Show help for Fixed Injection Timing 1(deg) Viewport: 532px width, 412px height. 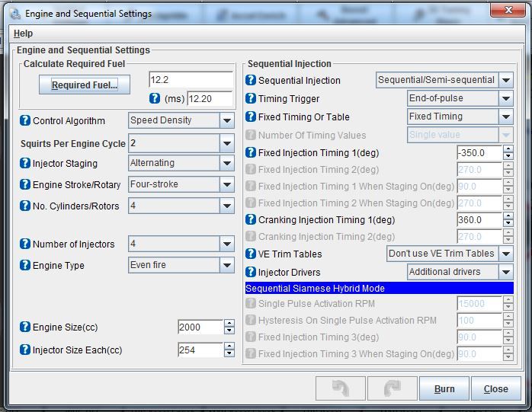[x=251, y=152]
